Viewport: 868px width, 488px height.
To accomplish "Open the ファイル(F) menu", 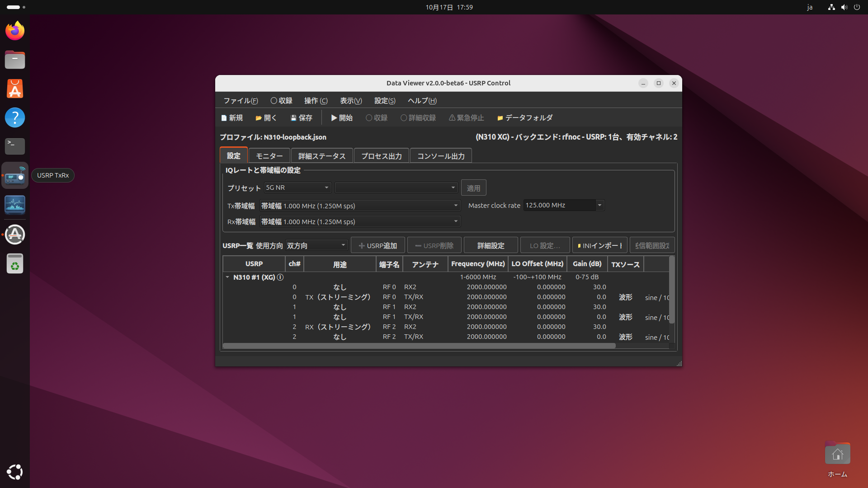I will [x=241, y=101].
